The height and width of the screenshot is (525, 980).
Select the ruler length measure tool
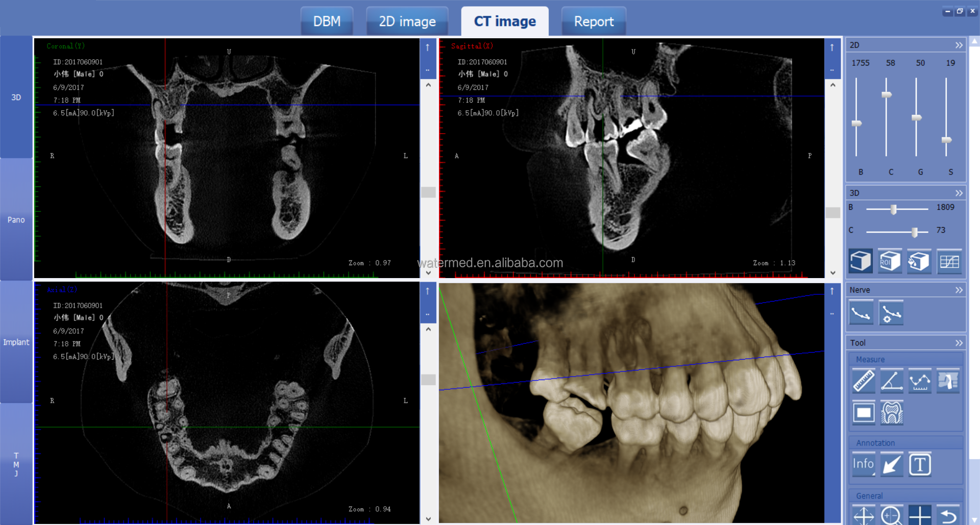pos(864,381)
